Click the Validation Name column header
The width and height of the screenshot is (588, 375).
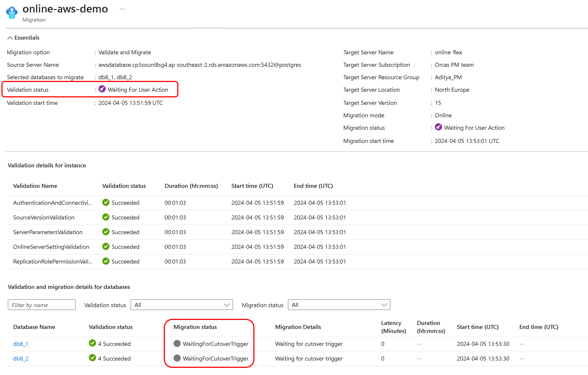[35, 186]
